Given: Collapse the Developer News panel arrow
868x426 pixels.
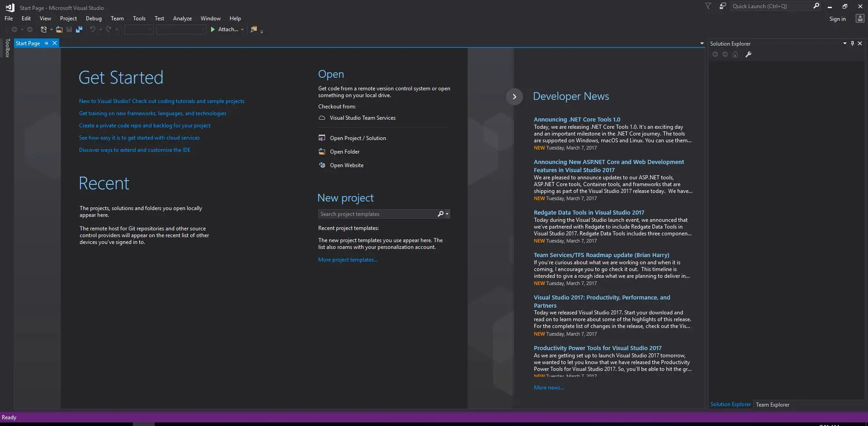Looking at the screenshot, I should pos(514,97).
